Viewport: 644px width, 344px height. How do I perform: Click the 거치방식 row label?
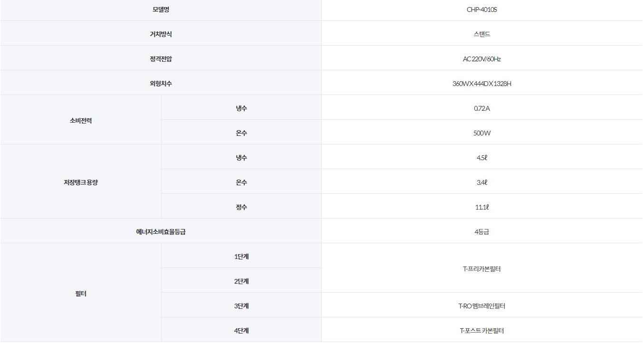pos(161,34)
